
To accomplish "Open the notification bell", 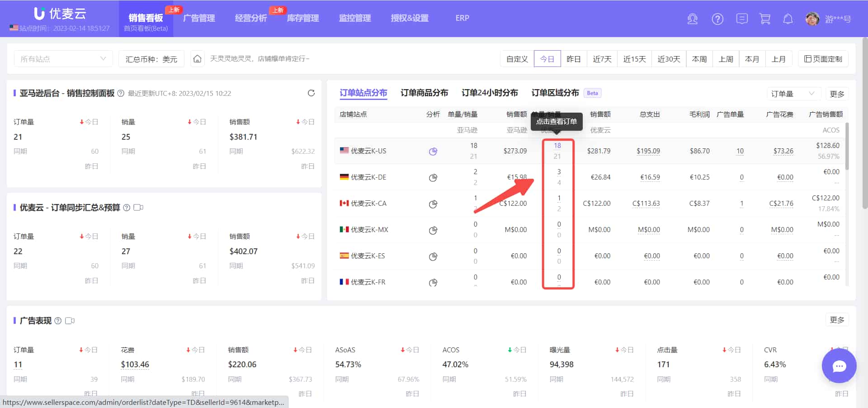I will (788, 19).
